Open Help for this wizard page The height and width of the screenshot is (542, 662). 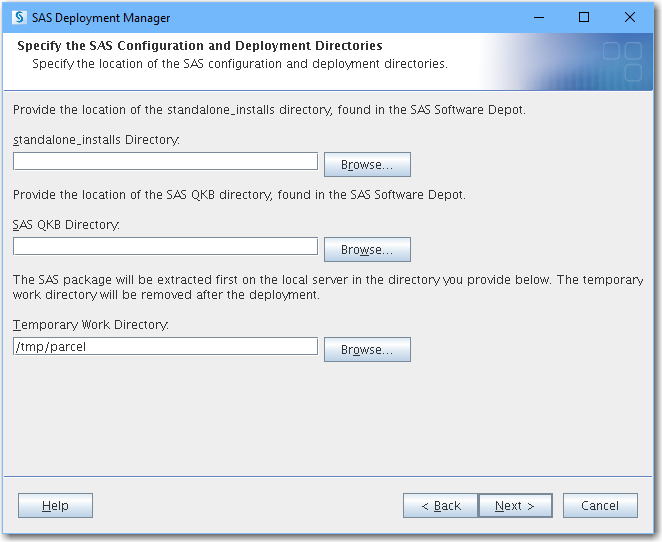(x=55, y=506)
